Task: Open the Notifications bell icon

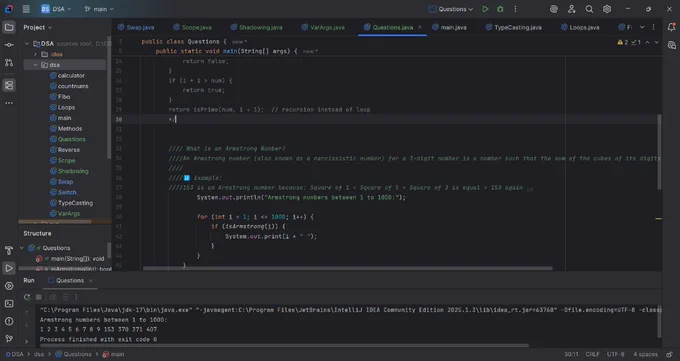Action: 671,27
